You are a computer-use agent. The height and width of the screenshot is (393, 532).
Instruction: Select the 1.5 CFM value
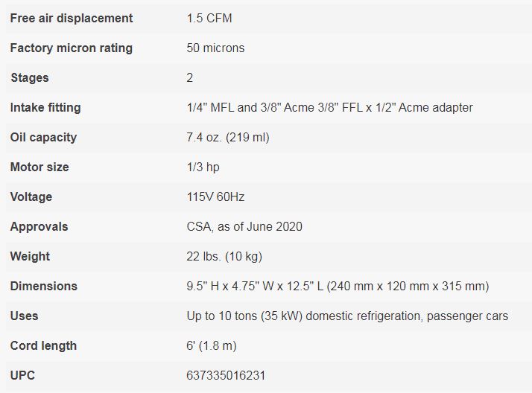coord(209,18)
